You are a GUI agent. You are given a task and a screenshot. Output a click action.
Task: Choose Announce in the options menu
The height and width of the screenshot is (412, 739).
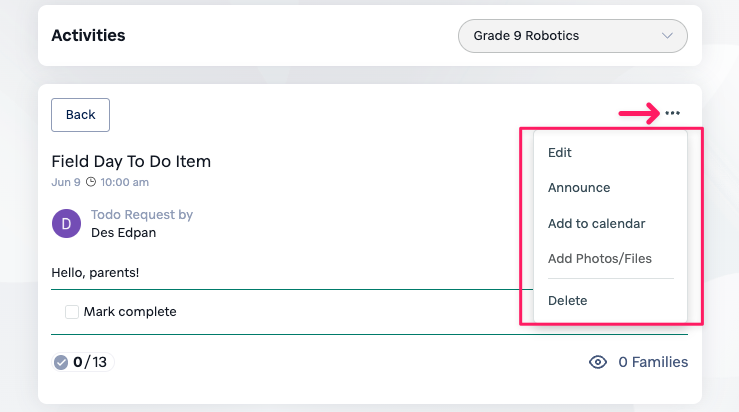tap(579, 188)
